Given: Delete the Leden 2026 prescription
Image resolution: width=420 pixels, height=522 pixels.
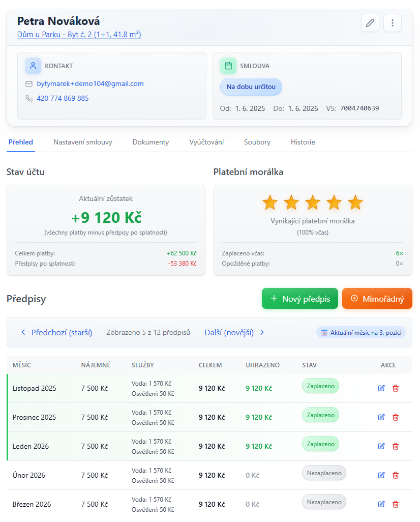Looking at the screenshot, I should (x=396, y=446).
